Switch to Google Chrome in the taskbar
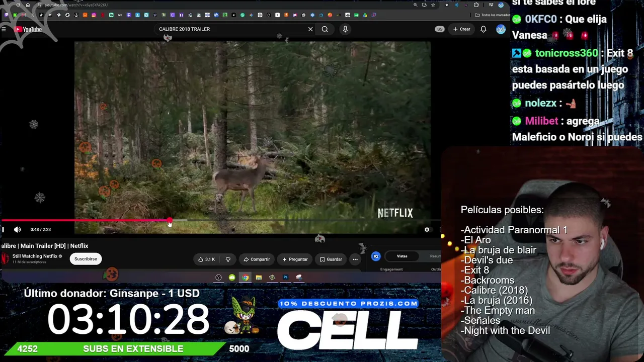This screenshot has width=644, height=362. coord(245,277)
